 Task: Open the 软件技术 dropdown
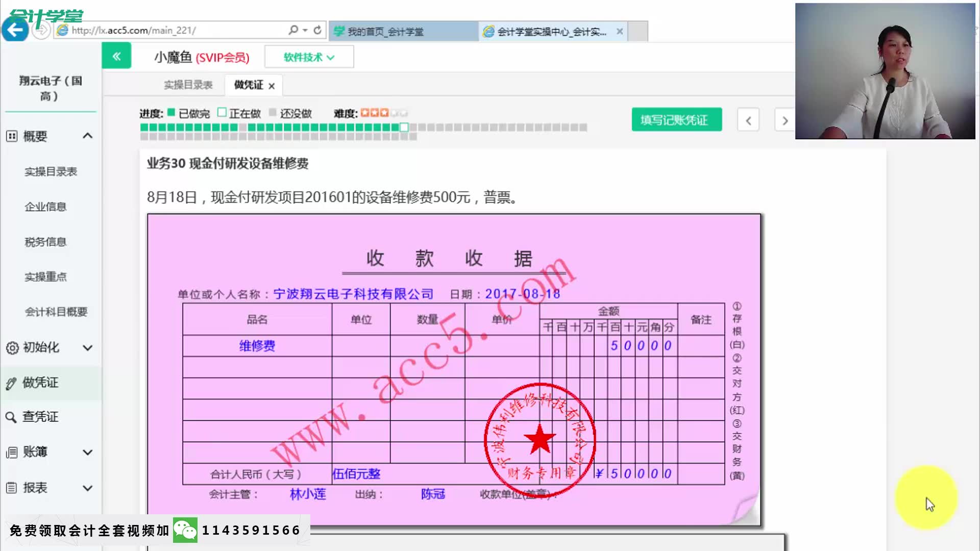coord(309,57)
